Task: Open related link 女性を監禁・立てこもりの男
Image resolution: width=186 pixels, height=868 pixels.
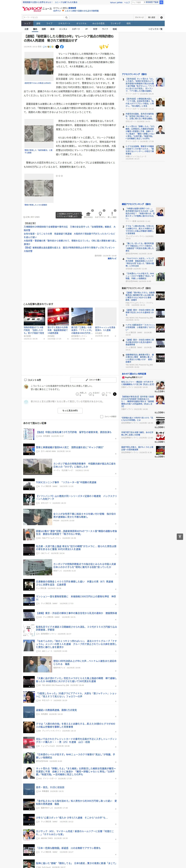Action: pos(69,235)
